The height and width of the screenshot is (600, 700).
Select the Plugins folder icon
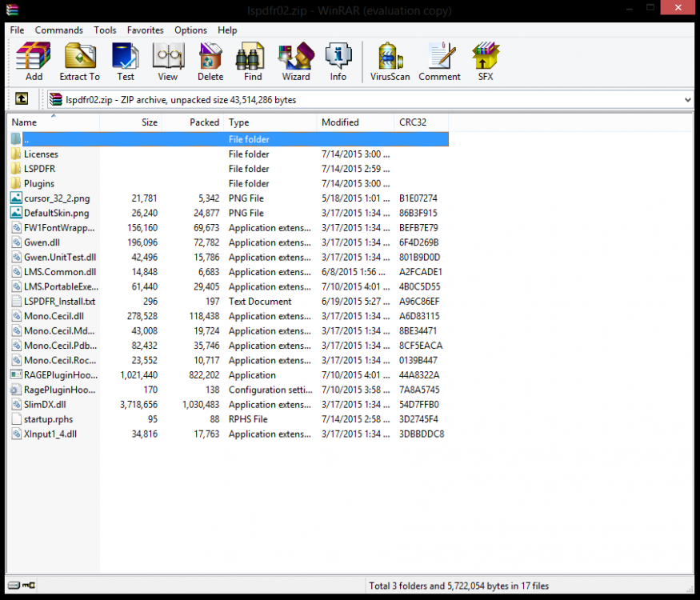[16, 183]
